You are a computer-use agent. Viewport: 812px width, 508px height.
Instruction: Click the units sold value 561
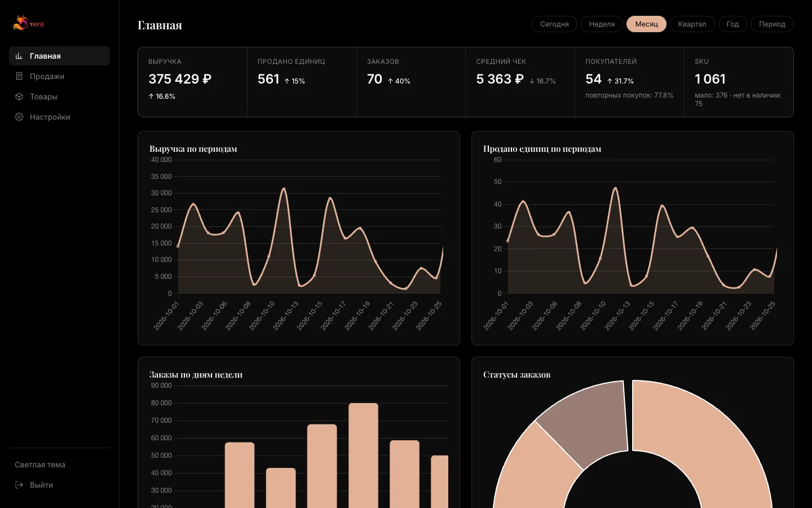[x=268, y=79]
